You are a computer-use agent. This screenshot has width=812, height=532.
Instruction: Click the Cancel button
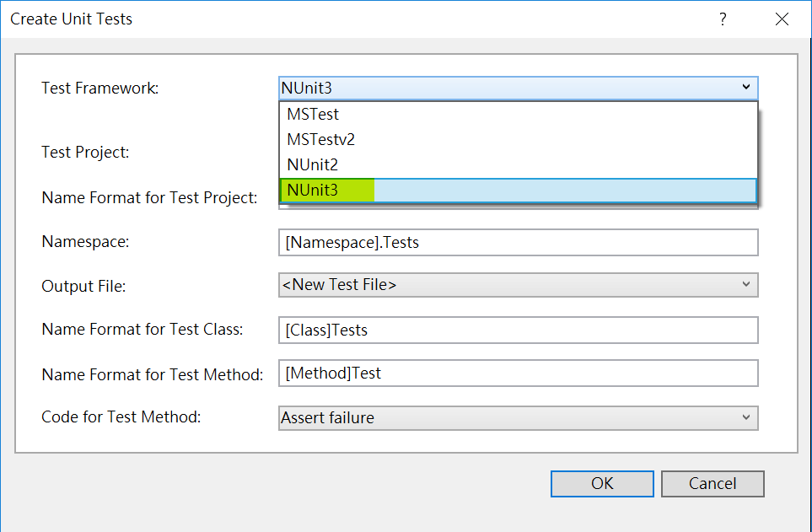pyautogui.click(x=713, y=483)
